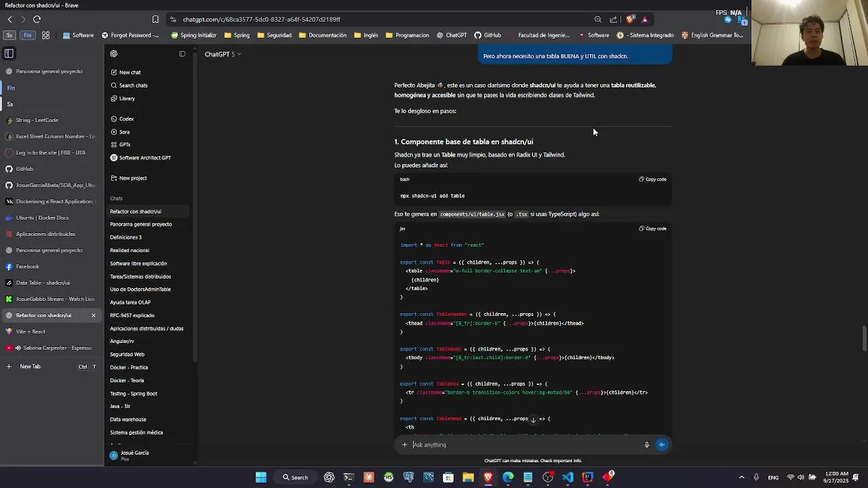
Task: Open Sora in the sidebar
Action: point(124,132)
